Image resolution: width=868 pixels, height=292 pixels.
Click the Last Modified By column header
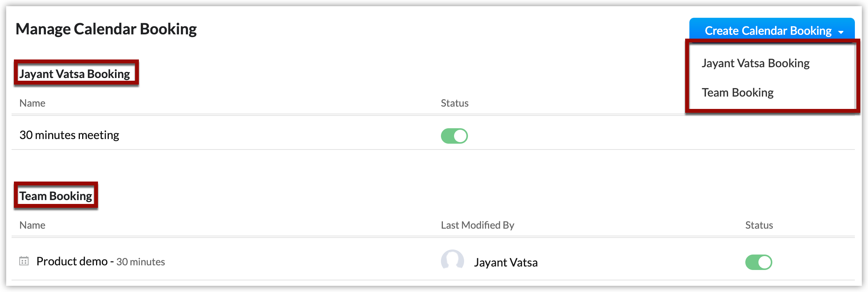[x=477, y=225]
